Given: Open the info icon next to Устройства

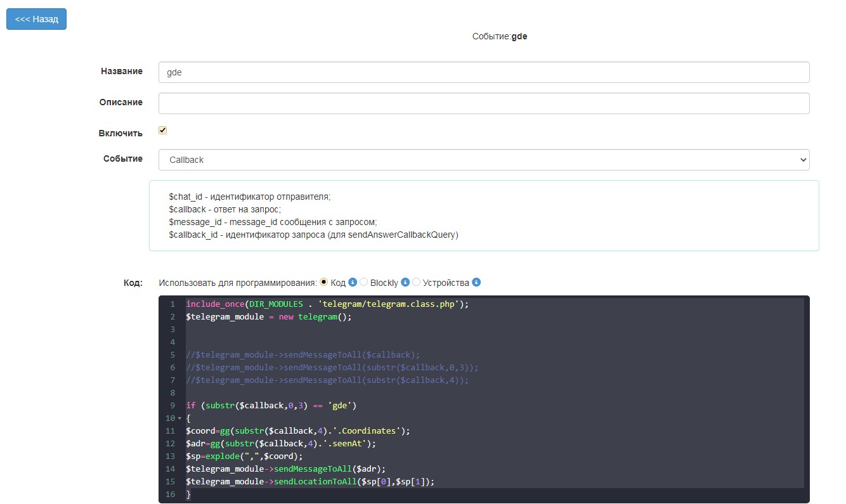Looking at the screenshot, I should pyautogui.click(x=476, y=282).
